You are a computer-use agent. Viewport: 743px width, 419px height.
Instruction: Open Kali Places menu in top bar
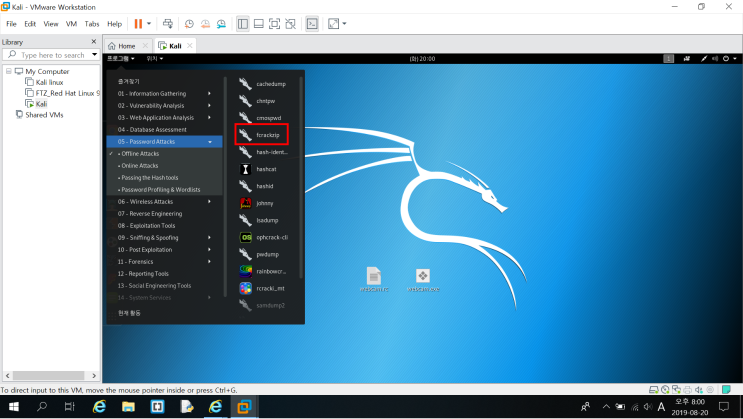click(154, 59)
